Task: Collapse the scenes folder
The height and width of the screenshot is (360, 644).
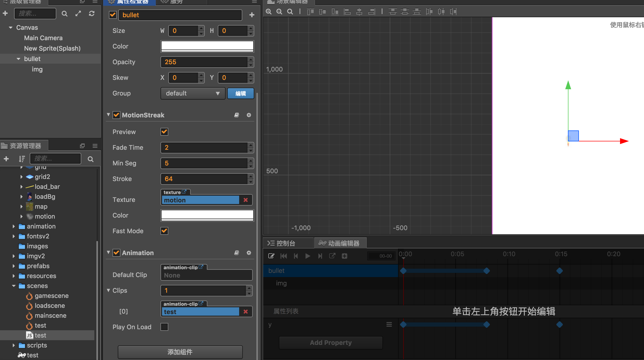Action: (x=14, y=286)
